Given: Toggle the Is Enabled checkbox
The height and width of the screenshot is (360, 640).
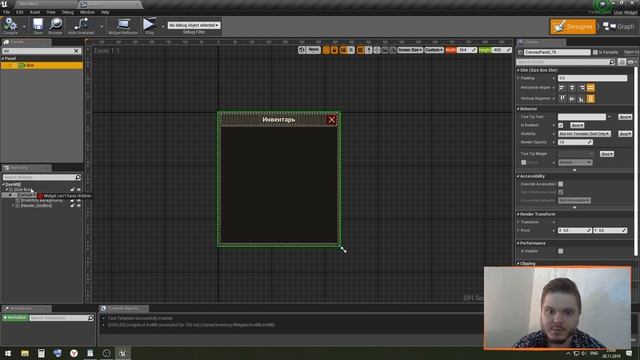Looking at the screenshot, I should [x=560, y=125].
